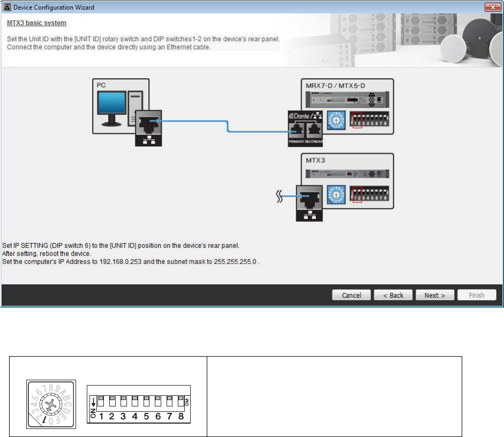
Task: Click the PC label in the diagram
Action: coord(101,85)
